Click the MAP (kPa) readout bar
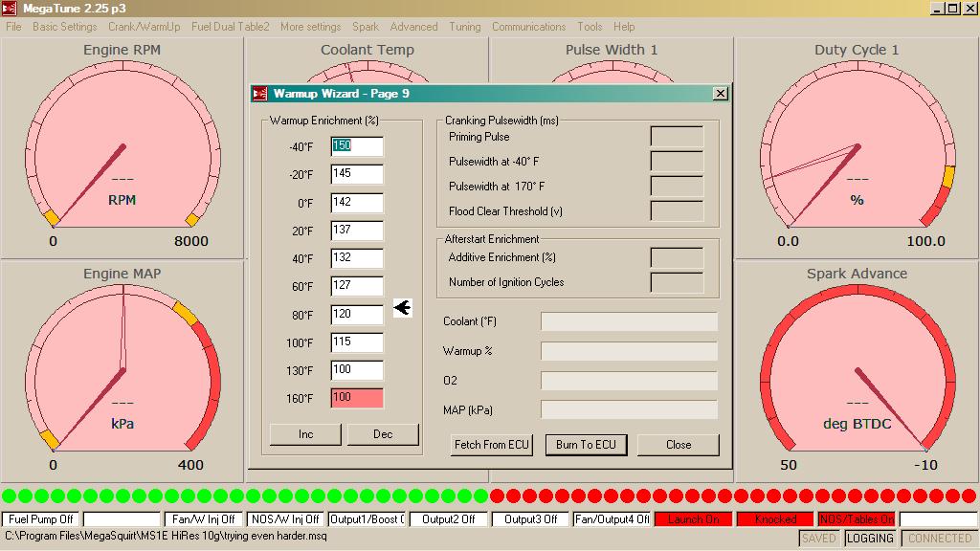 tap(630, 409)
